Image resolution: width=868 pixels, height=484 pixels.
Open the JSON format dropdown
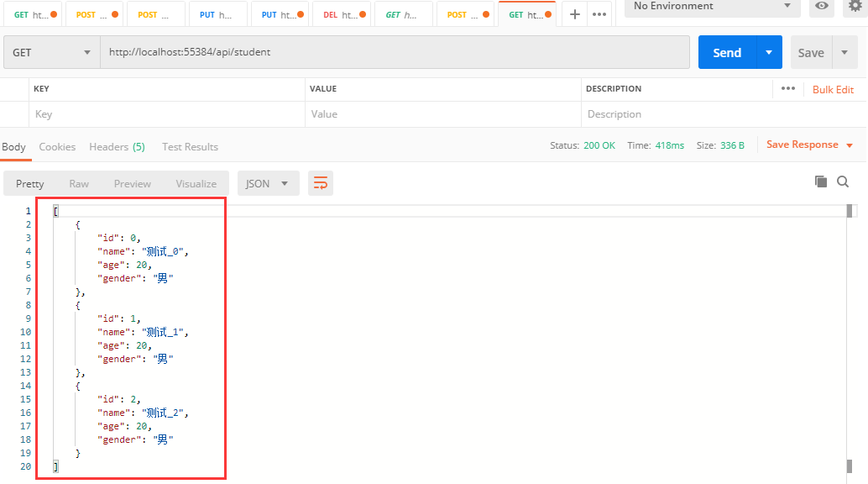tap(269, 183)
